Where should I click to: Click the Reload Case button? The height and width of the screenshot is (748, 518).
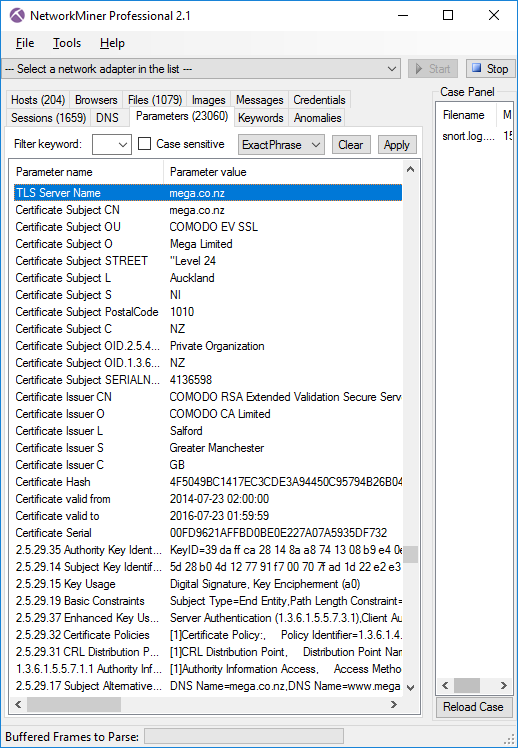coord(473,707)
